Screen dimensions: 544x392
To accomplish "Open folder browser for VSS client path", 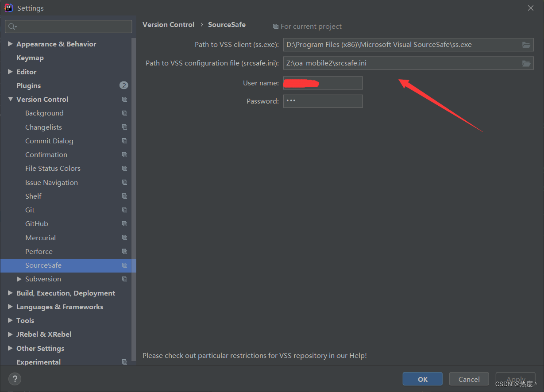I will [526, 44].
